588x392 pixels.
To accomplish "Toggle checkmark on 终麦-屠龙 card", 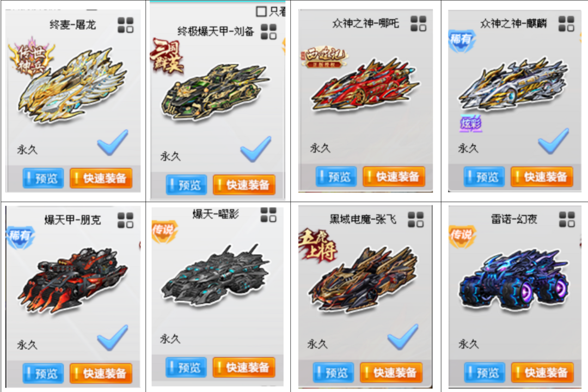I will [113, 143].
